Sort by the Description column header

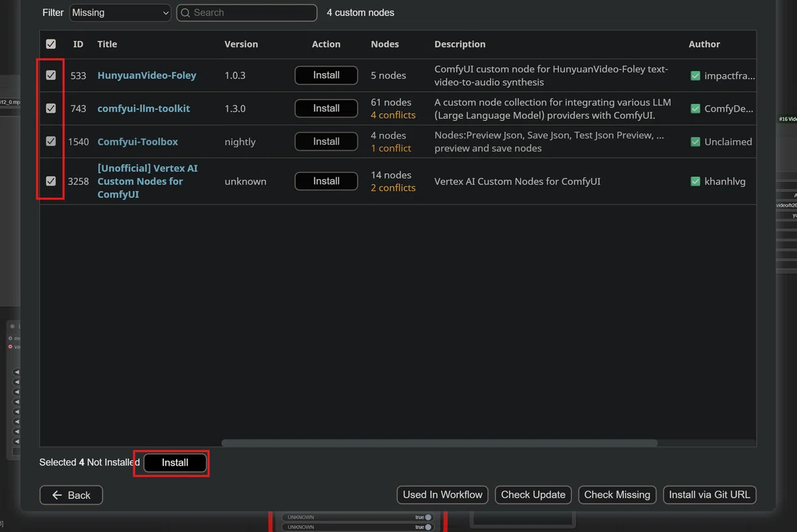(x=460, y=44)
